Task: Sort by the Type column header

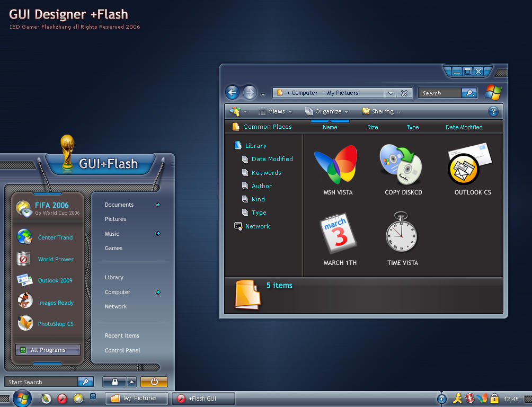Action: coord(413,127)
